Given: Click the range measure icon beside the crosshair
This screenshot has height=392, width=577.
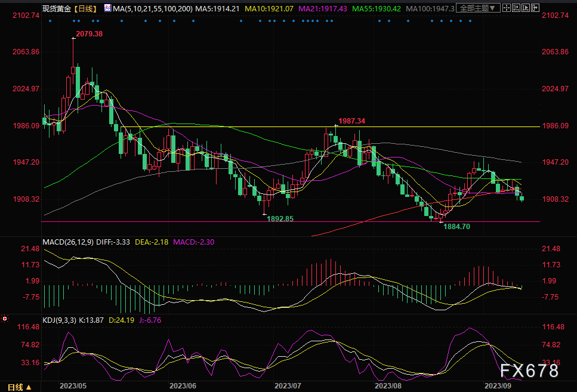Looking at the screenshot, I should pyautogui.click(x=518, y=8).
